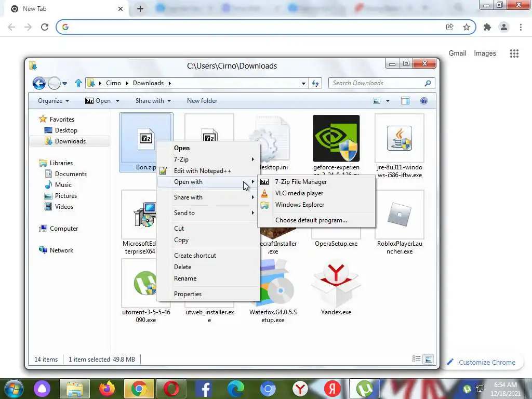
Task: Click in the Search Downloads field
Action: tap(381, 83)
